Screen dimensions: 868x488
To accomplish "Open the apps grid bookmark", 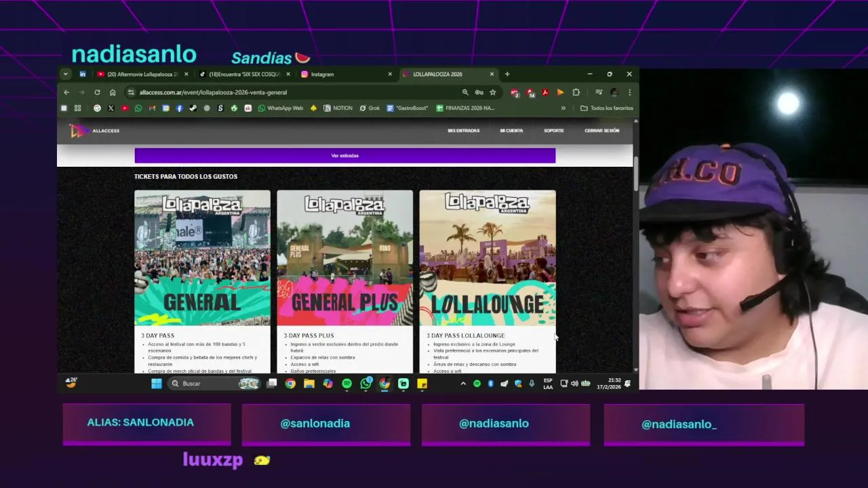I will point(77,108).
